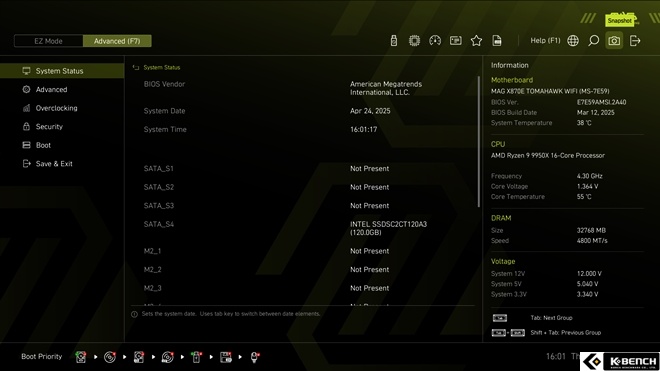Click BIOS Build Date Mar 12, 2025
Screen dimensions: 660x371
(x=595, y=112)
